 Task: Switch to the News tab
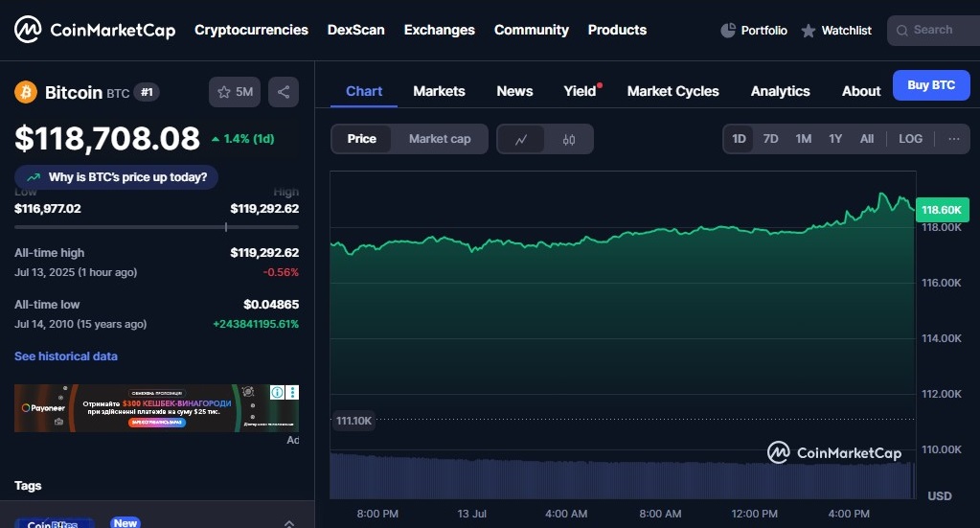[515, 91]
